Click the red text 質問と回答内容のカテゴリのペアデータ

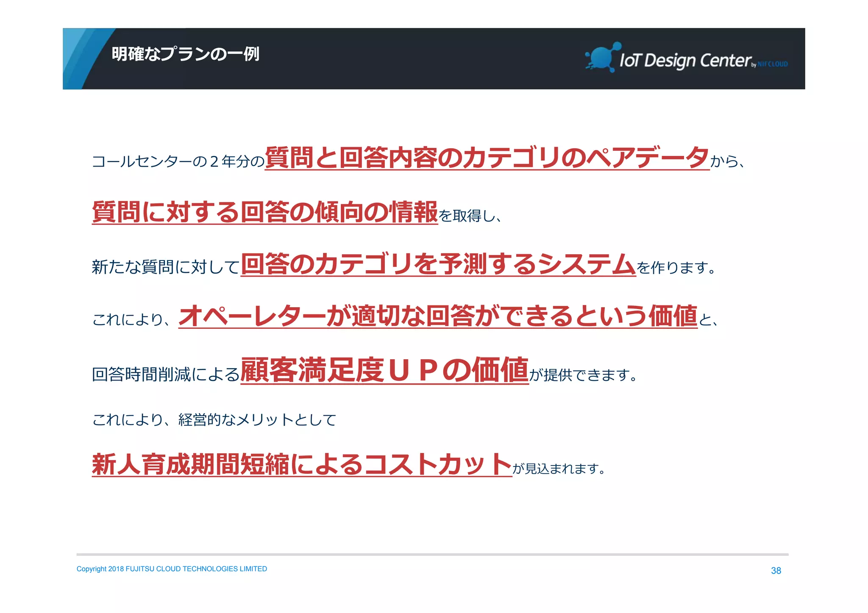point(487,158)
